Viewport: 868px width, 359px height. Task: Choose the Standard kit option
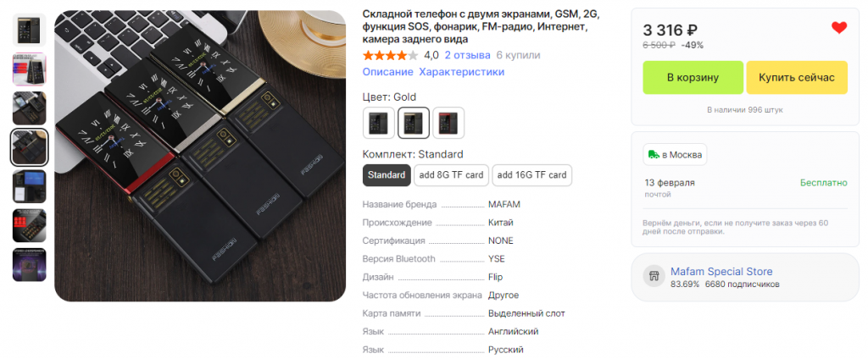[x=387, y=175]
